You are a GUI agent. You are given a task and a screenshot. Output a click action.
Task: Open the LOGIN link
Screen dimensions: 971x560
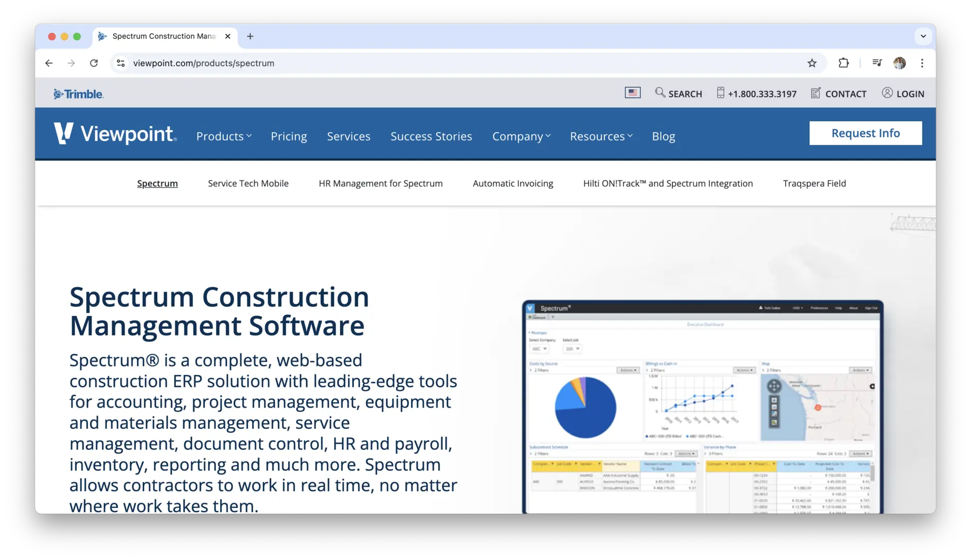pos(910,94)
